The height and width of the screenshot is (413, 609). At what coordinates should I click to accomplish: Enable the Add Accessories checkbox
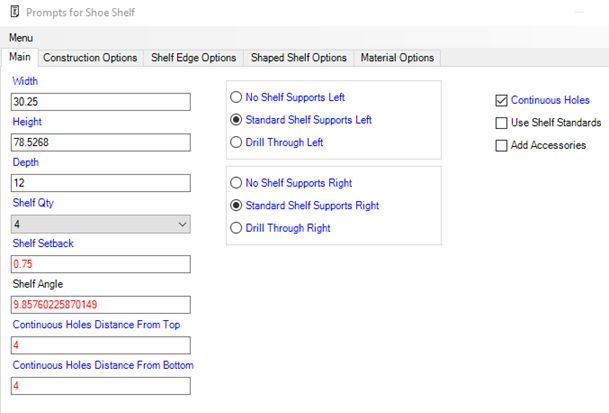point(502,146)
